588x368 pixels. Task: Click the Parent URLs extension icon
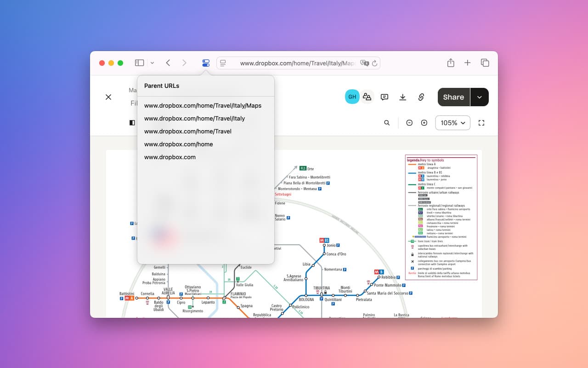click(x=206, y=63)
